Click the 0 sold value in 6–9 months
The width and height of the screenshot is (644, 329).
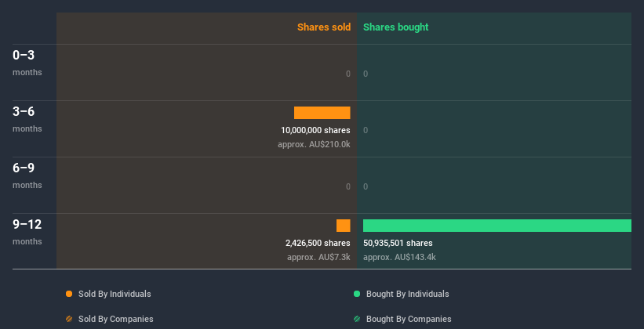[348, 186]
